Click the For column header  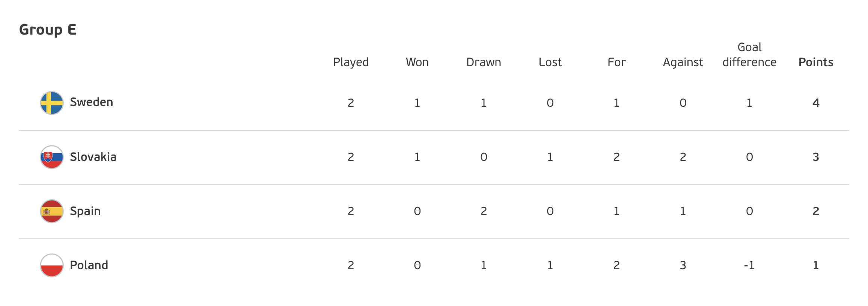[x=616, y=62]
